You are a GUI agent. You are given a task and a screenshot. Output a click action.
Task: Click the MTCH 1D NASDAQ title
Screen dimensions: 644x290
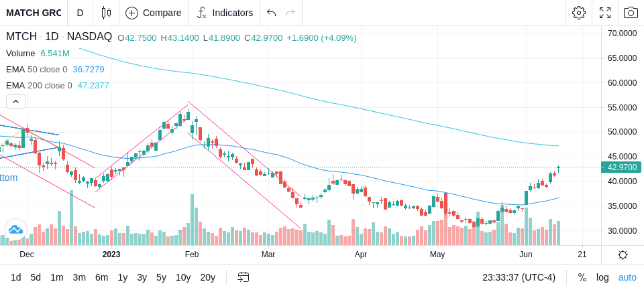point(59,37)
